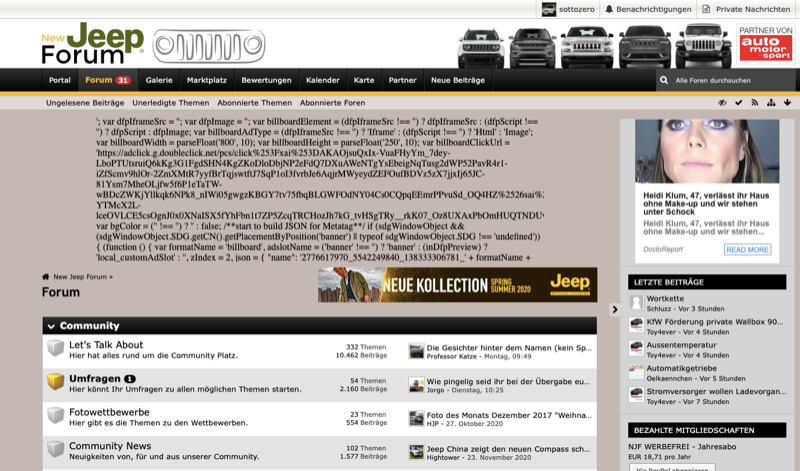Click the search magnifier icon

[x=663, y=80]
